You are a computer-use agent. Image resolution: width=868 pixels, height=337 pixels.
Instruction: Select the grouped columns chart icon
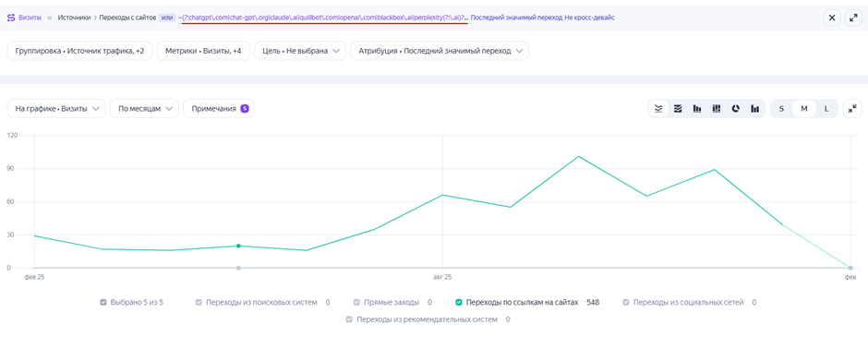coord(755,109)
